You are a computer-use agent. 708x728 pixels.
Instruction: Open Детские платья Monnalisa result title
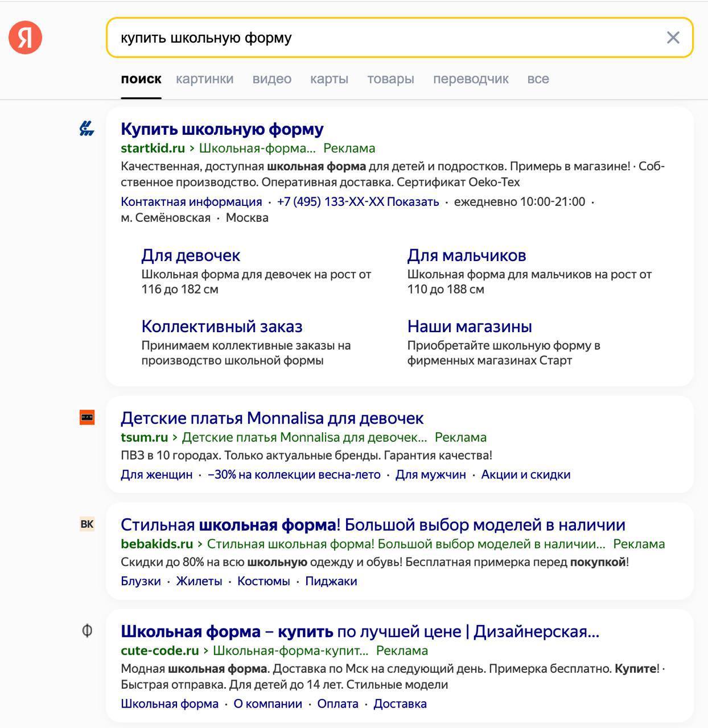click(272, 418)
